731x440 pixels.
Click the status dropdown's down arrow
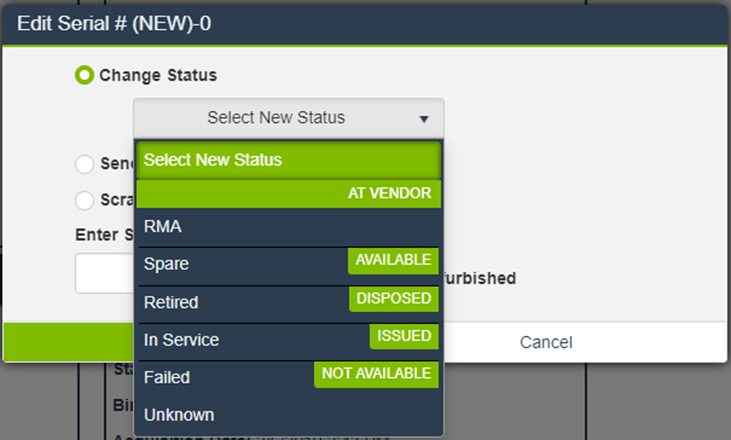[x=424, y=119]
